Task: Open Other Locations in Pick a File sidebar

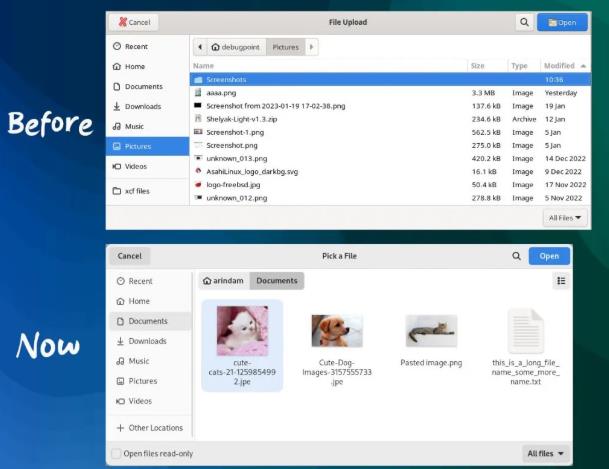Action: tap(151, 428)
